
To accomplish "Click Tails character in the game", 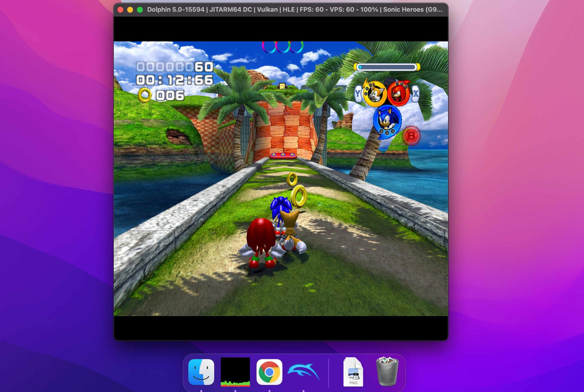I will tap(292, 232).
